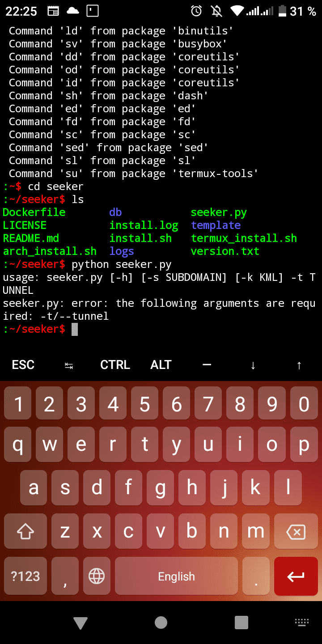322x644 pixels.
Task: Tap the down arrow extra key
Action: click(253, 365)
